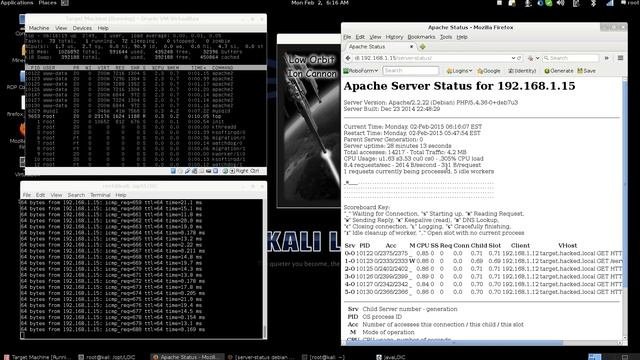Viewport: 640px width, 360px height.
Task: Open the Firefox Bookmarks menu
Action: pos(421,37)
